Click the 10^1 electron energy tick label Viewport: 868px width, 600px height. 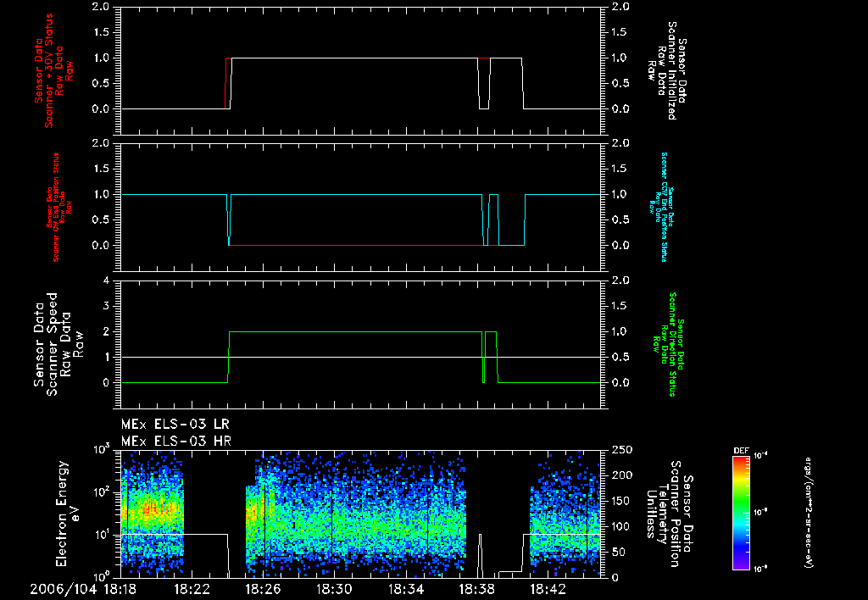100,535
